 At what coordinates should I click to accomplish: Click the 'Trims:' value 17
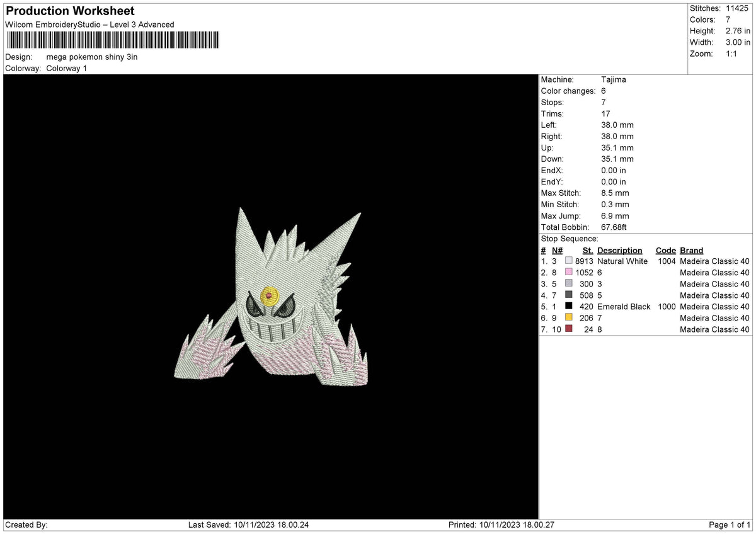pyautogui.click(x=605, y=113)
